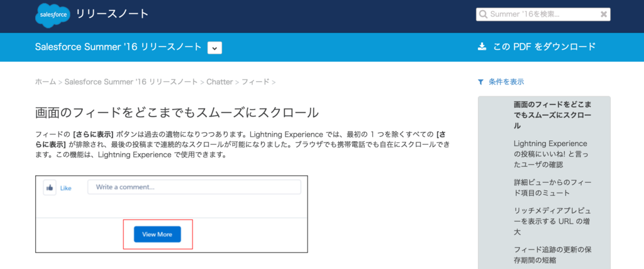Open sidebar item Lightning Experience の投稿にいいね!
Image resolution: width=644 pixels, height=269 pixels.
tap(551, 154)
